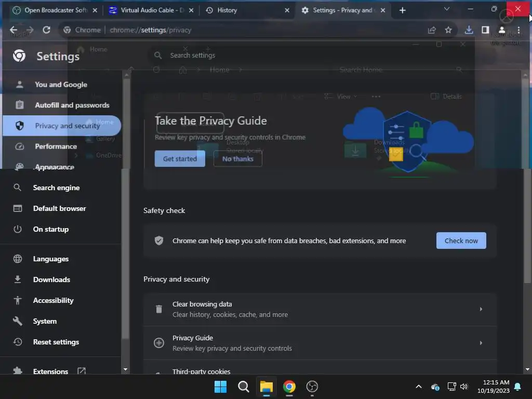Click the Chrome logo beside Settings
This screenshot has height=399, width=532.
coord(19,56)
